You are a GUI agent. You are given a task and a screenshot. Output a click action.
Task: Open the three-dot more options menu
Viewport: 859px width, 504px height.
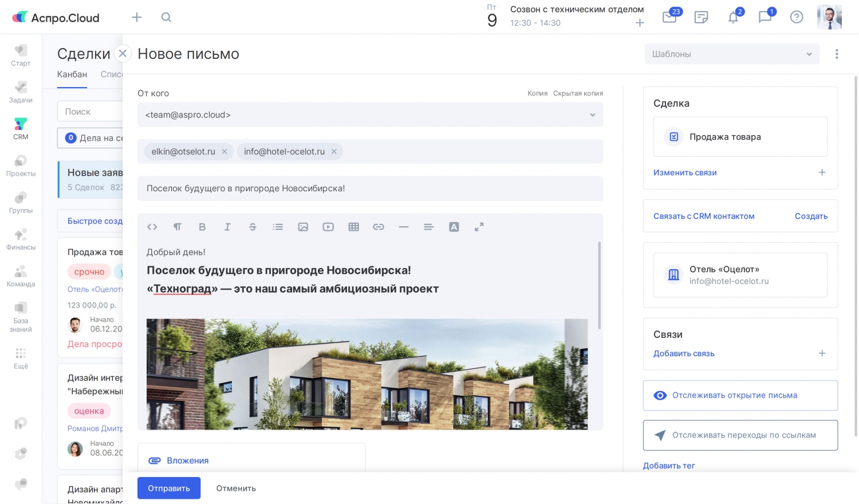coord(837,54)
